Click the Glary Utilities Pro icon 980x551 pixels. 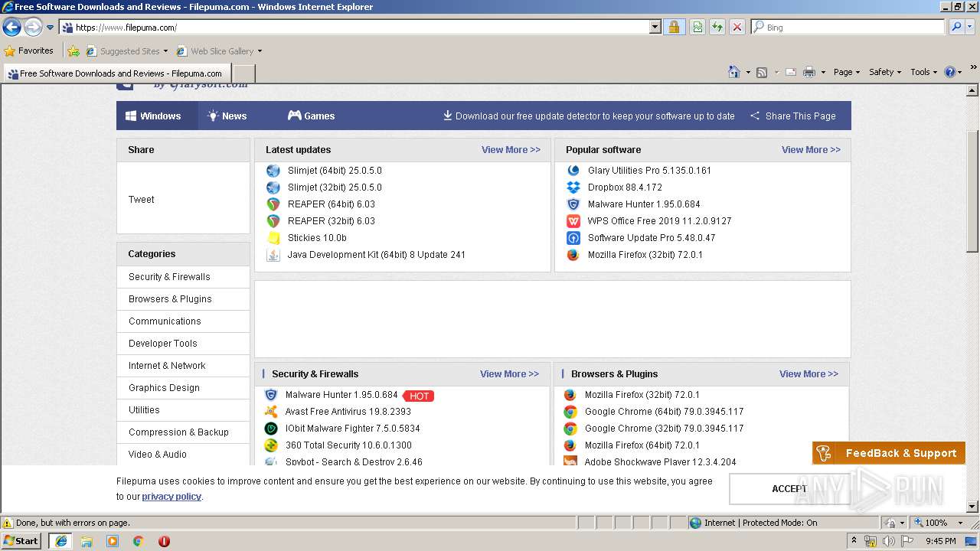coord(573,171)
